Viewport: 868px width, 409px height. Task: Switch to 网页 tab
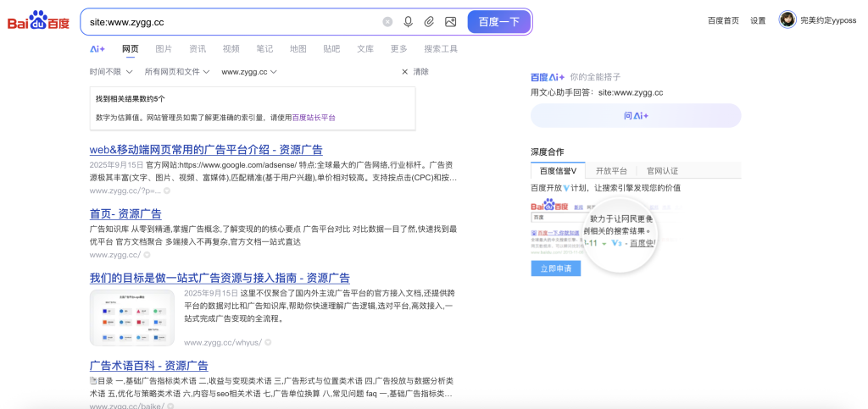pyautogui.click(x=130, y=48)
